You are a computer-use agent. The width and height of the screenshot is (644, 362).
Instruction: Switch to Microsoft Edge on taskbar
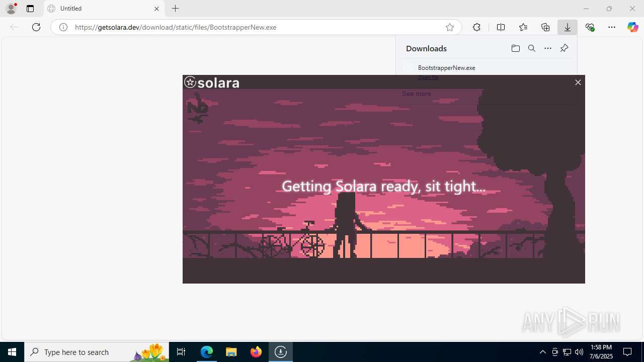[207, 352]
